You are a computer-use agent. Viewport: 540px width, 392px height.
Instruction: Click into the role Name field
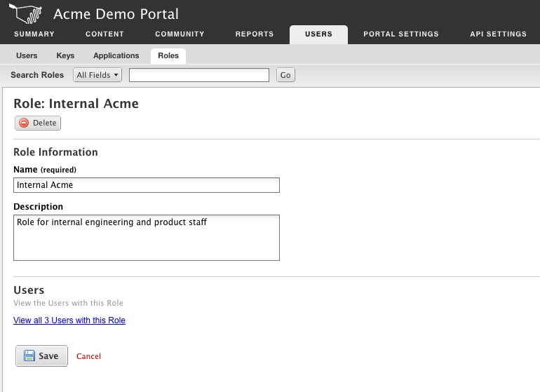[147, 185]
